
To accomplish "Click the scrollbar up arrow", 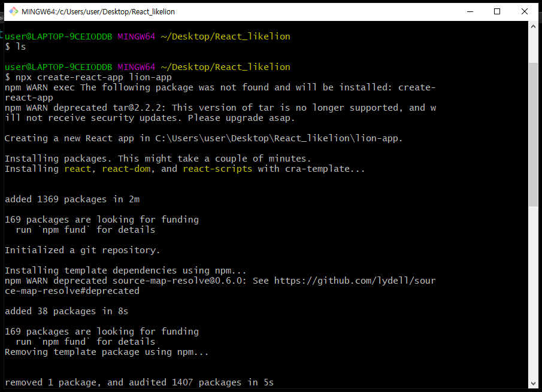I will pos(533,26).
